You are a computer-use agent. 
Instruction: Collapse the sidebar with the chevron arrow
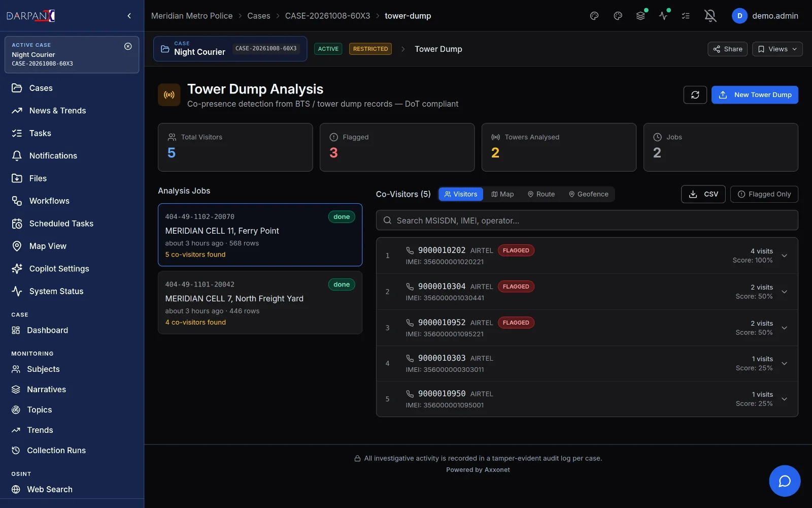[x=129, y=16]
